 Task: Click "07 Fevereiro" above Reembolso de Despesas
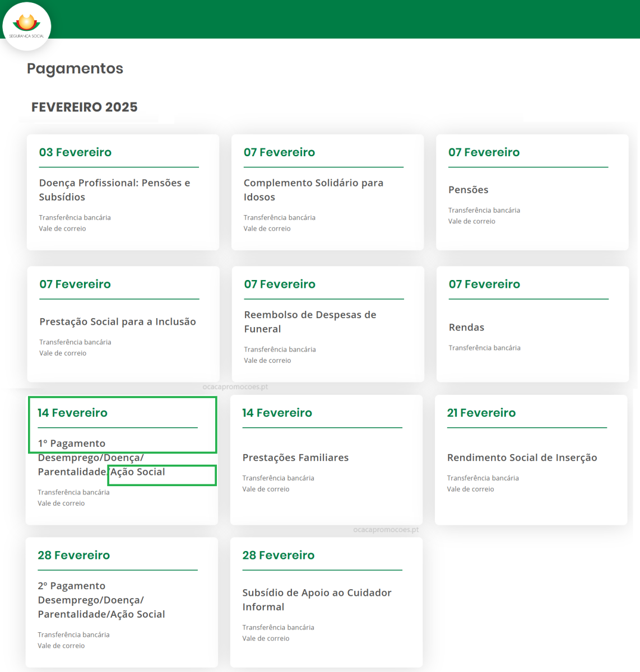pyautogui.click(x=280, y=284)
